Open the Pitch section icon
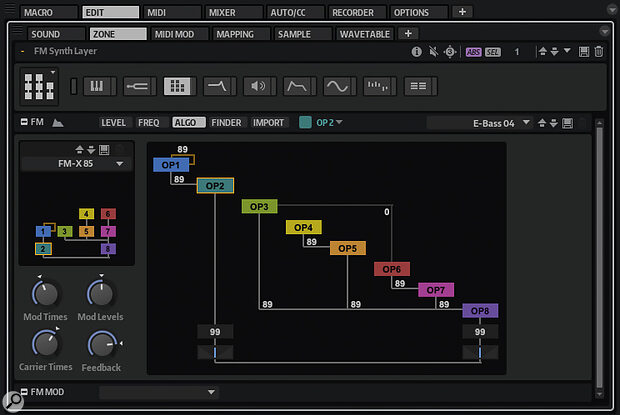This screenshot has width=620, height=415. (x=137, y=86)
